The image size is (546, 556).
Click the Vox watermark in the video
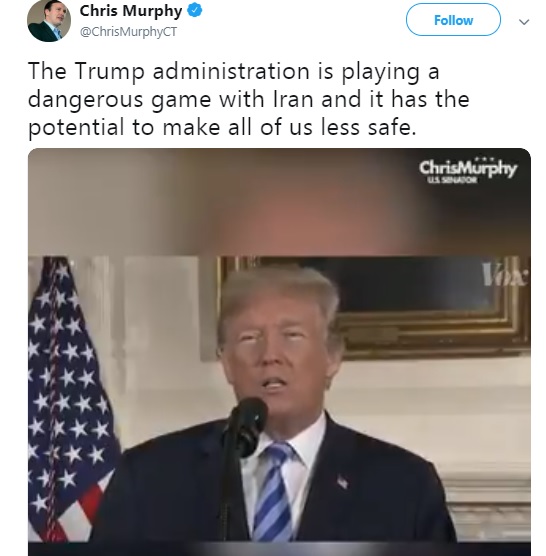(505, 275)
